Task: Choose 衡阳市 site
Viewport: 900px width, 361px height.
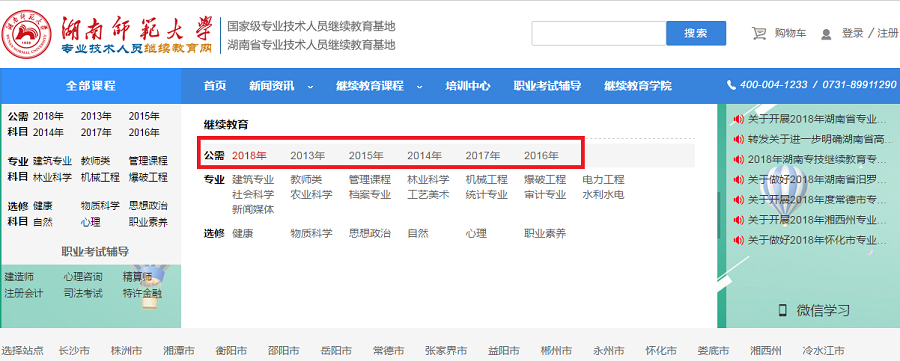Action: point(231,351)
